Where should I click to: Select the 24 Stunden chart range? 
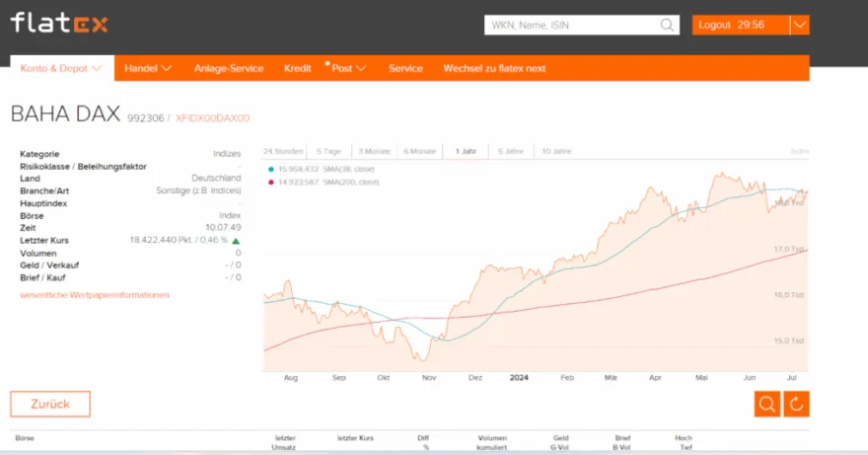[283, 151]
